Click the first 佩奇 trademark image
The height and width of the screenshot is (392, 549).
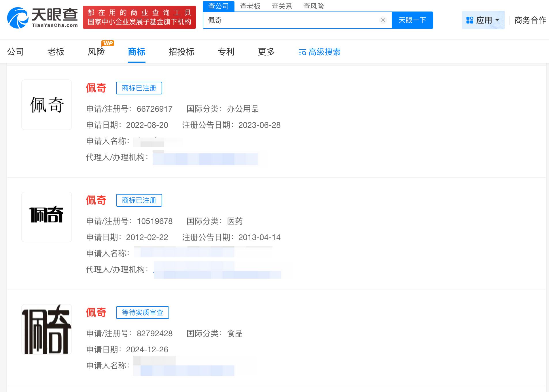[x=46, y=104]
